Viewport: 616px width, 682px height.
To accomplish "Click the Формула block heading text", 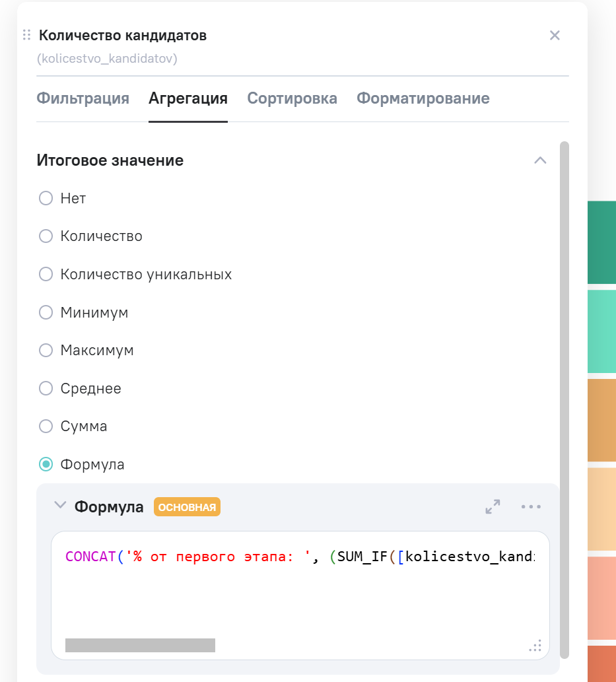I will [109, 507].
